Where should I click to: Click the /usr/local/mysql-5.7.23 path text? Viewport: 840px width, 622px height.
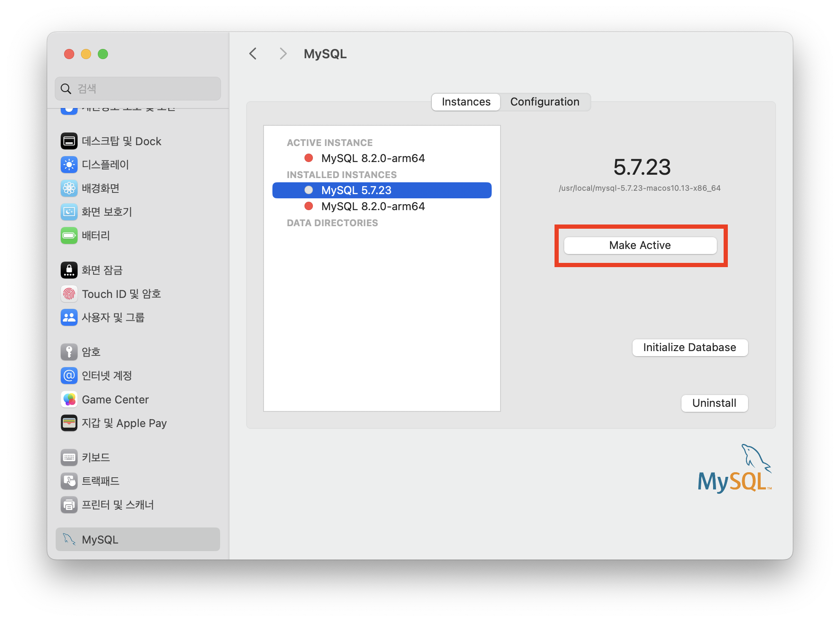(640, 188)
